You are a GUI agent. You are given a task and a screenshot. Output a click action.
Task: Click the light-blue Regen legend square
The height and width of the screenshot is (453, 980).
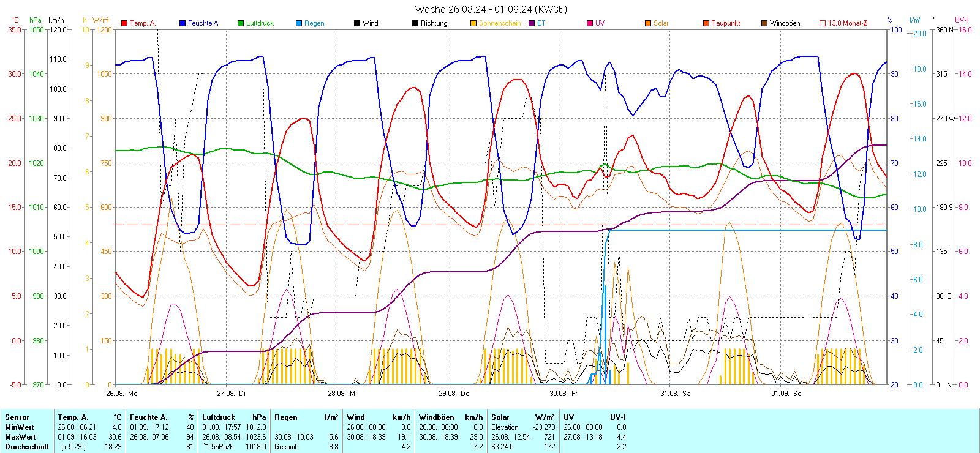pos(299,23)
